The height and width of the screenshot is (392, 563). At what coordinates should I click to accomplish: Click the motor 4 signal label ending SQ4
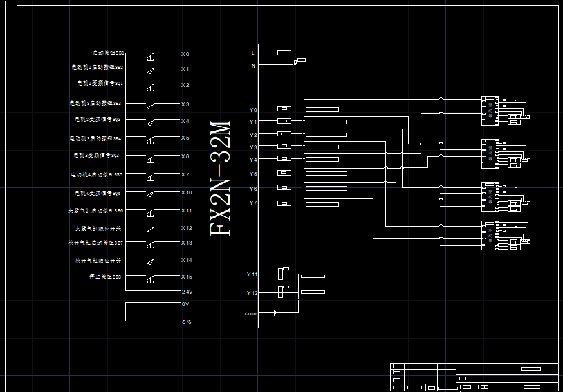98,193
